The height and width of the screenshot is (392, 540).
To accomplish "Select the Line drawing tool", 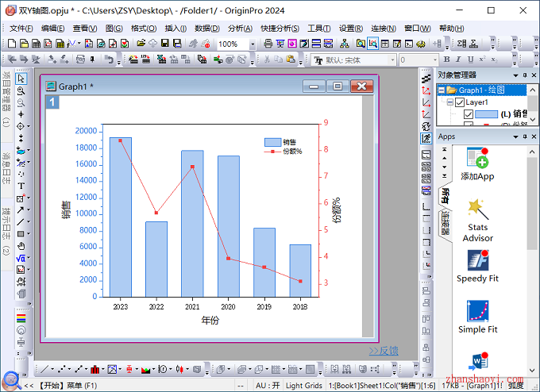I will click(x=21, y=221).
